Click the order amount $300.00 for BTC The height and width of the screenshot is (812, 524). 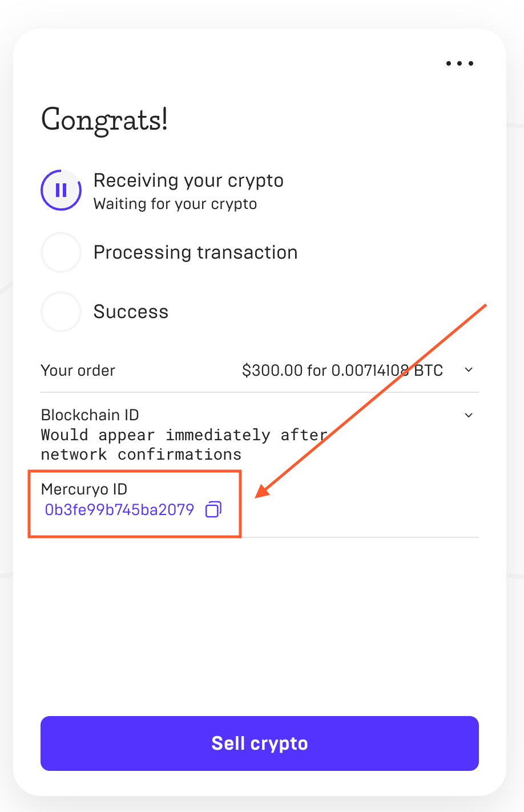[x=342, y=371]
